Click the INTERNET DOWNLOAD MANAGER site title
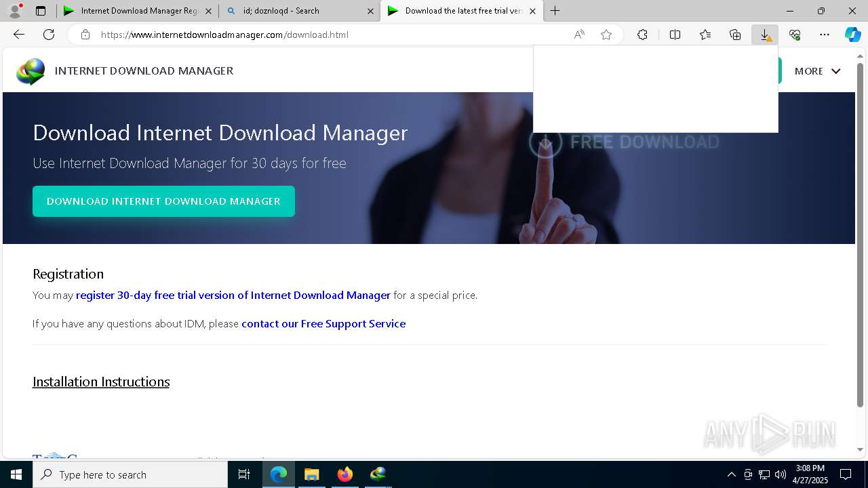The image size is (868, 488). [x=144, y=71]
